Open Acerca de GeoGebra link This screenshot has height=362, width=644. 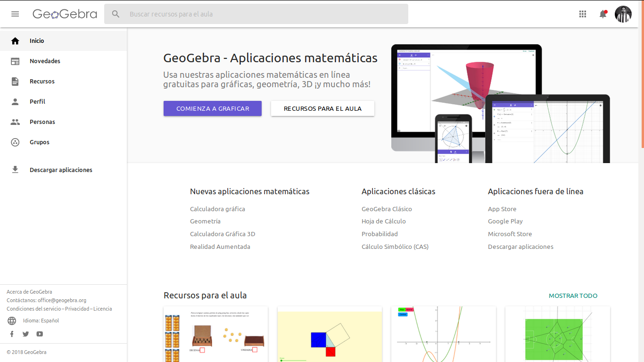[x=29, y=292]
